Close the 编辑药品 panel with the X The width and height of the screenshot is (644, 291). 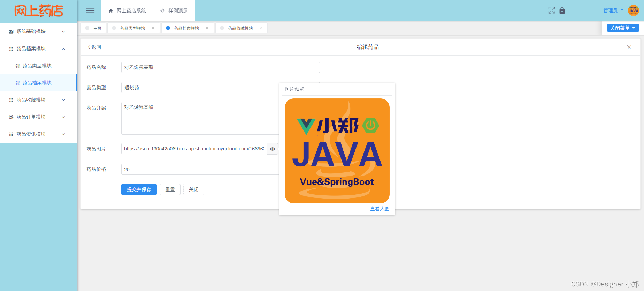(x=629, y=47)
